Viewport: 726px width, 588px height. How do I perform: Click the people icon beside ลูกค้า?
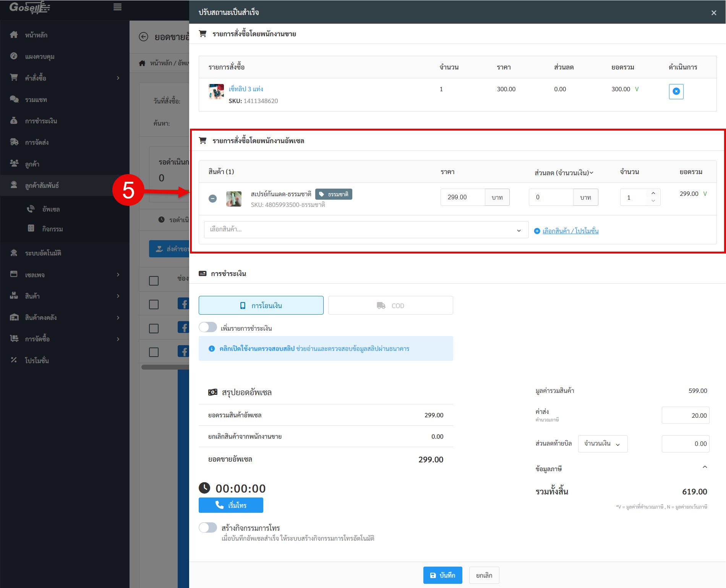[14, 163]
